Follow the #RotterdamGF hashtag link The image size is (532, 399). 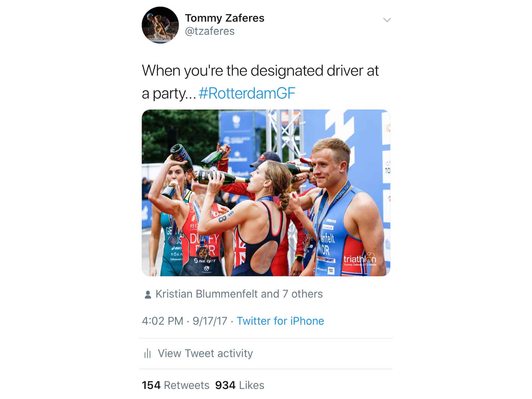[247, 93]
